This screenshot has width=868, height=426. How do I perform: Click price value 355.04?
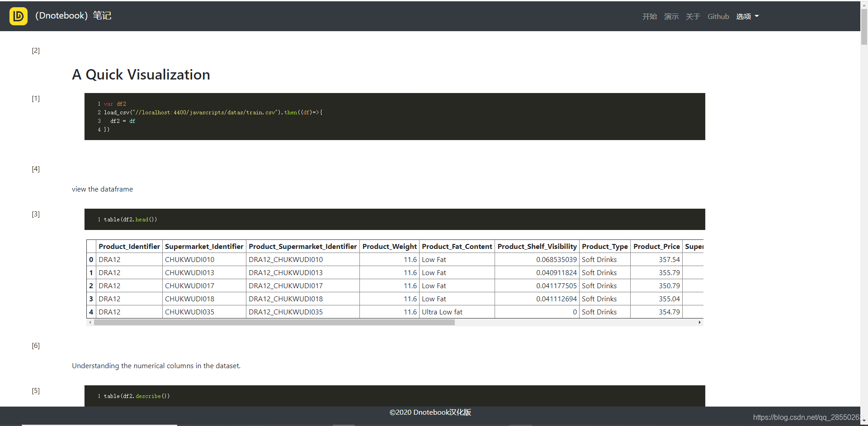656,299
